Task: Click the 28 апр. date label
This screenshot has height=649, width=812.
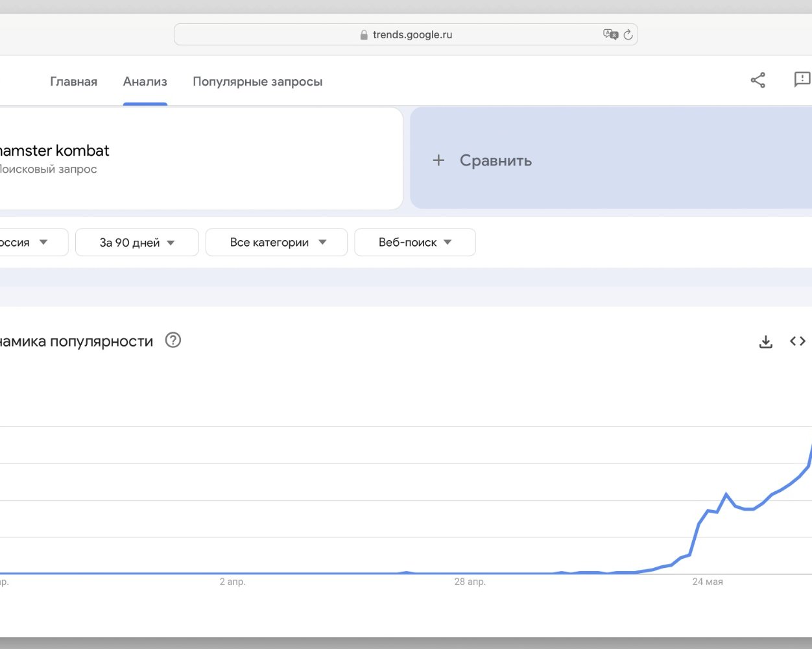Action: [x=470, y=582]
